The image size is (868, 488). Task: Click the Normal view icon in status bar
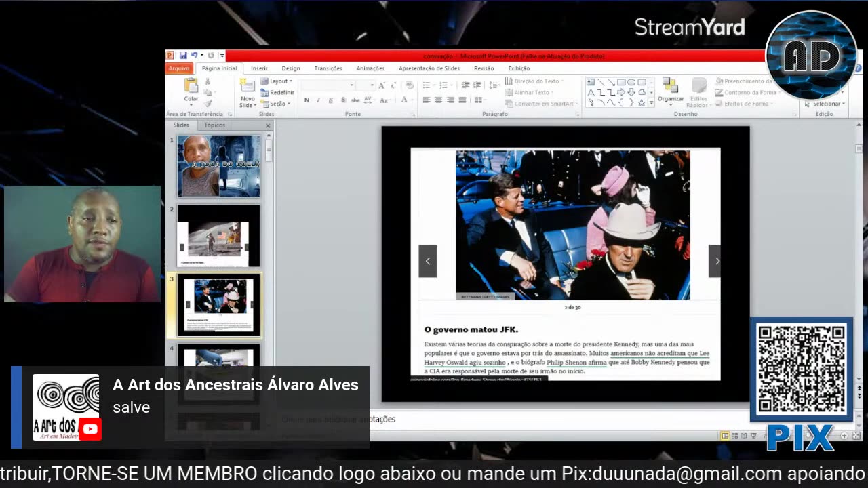pos(725,435)
